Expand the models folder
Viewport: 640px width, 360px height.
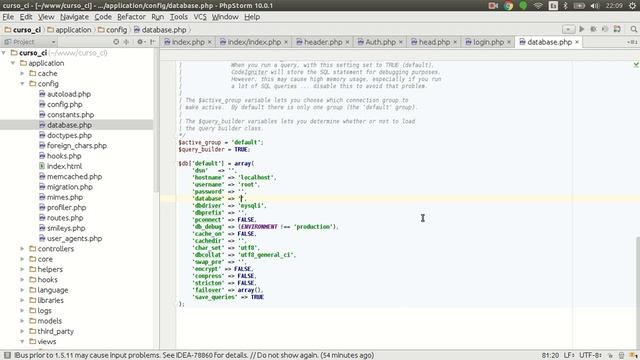[22, 321]
